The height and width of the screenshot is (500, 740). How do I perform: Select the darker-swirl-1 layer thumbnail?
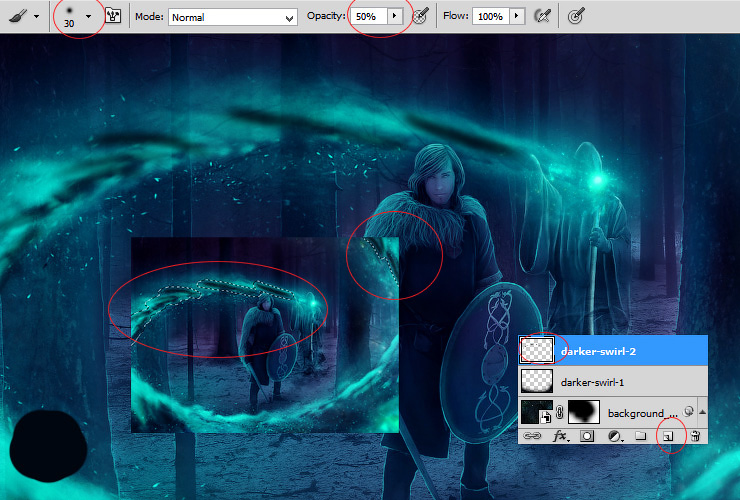[x=537, y=381]
